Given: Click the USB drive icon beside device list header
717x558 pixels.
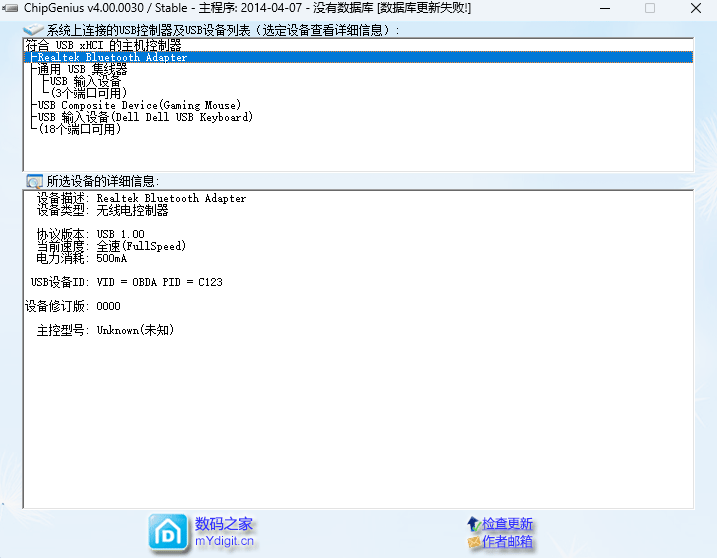Looking at the screenshot, I should pos(33,30).
